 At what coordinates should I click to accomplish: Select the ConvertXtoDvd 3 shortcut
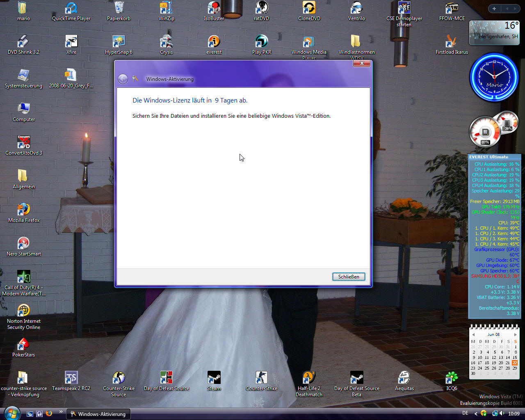tap(24, 146)
